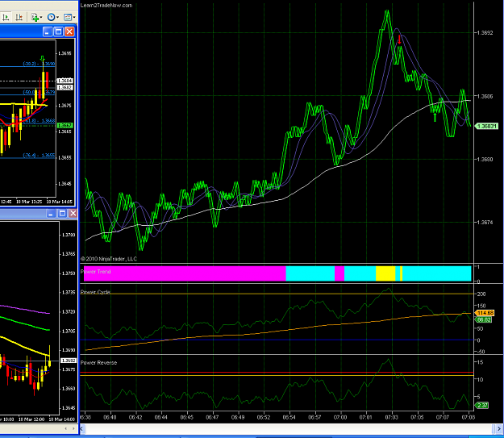Click the 1.3695 label in upper-left chart
The image size is (504, 438).
[x=65, y=53]
